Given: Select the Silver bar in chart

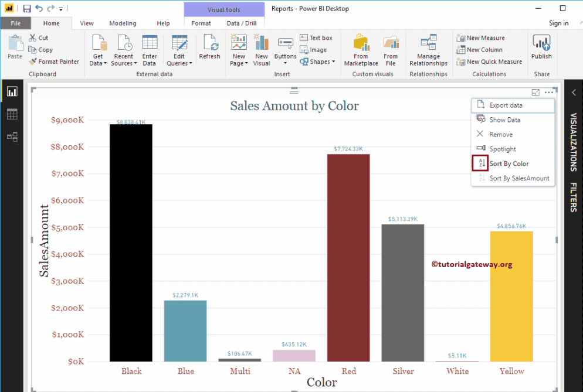Looking at the screenshot, I should 403,293.
